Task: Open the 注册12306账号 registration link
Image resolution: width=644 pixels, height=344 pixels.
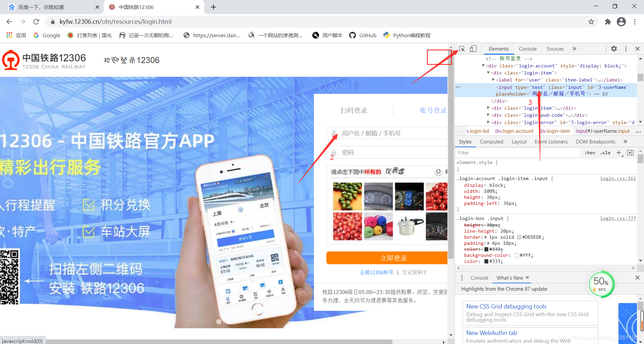Action: (x=376, y=272)
